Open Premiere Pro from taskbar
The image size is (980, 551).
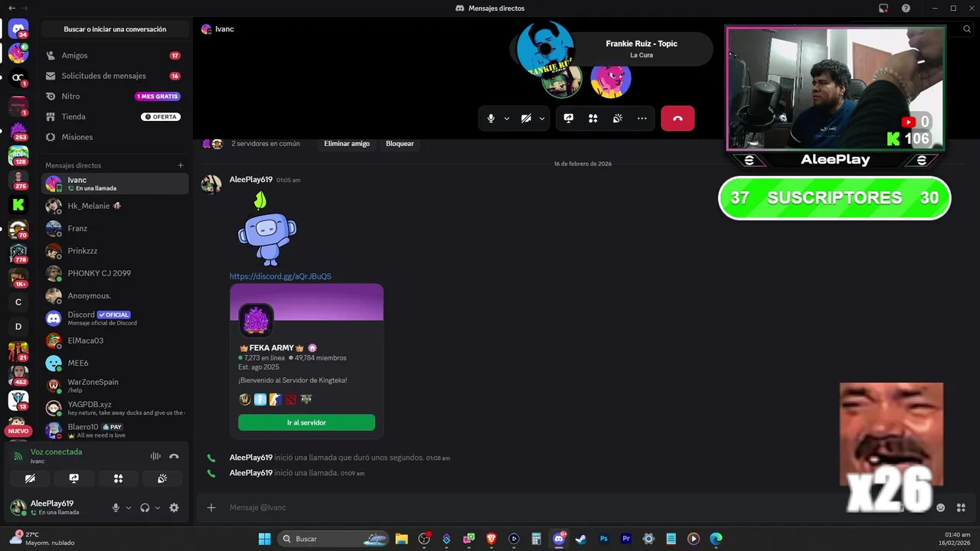pyautogui.click(x=626, y=539)
